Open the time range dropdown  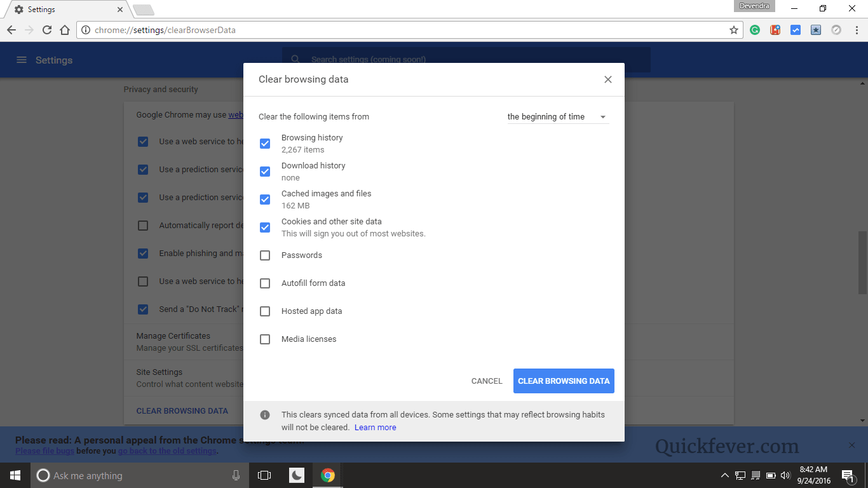click(x=557, y=116)
